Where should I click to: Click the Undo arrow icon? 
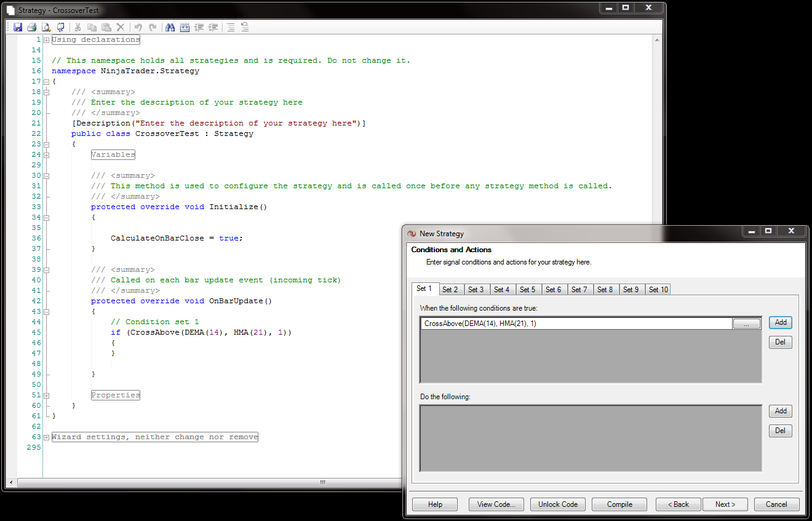click(x=138, y=27)
